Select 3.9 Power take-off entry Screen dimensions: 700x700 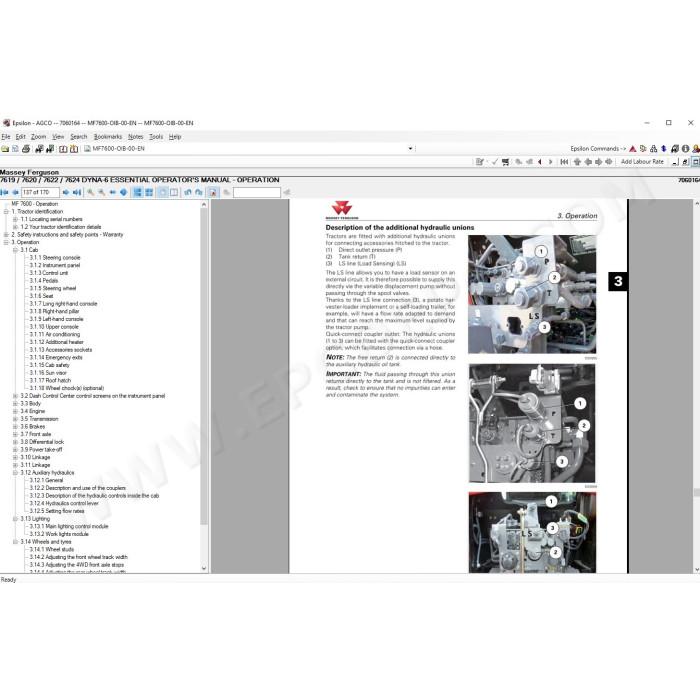click(41, 450)
